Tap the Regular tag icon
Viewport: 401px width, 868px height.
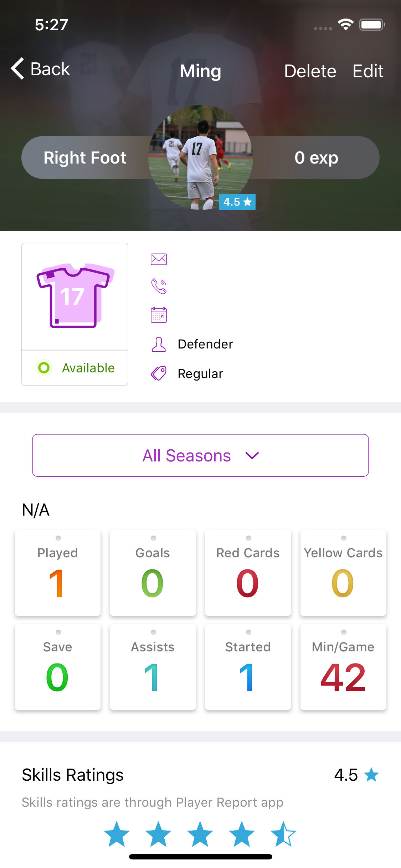coord(159,373)
